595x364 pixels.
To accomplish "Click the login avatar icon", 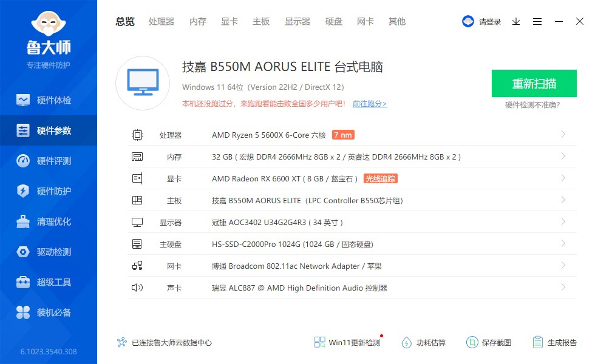I will click(468, 21).
